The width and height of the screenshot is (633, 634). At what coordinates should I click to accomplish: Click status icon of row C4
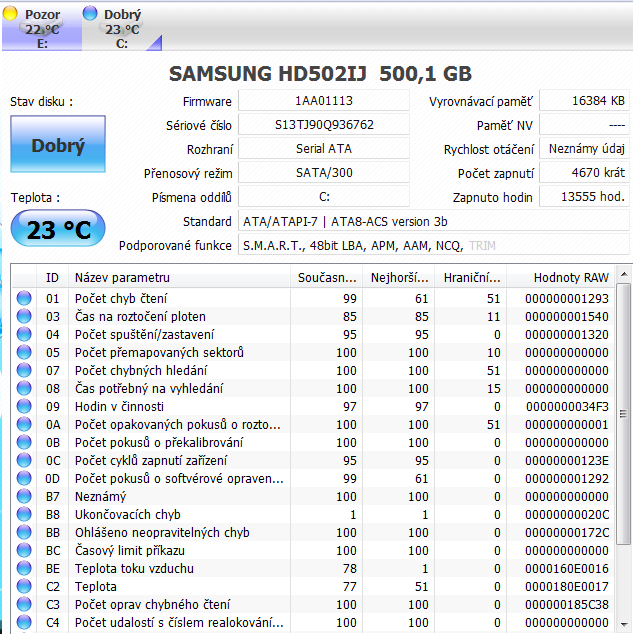(24, 622)
